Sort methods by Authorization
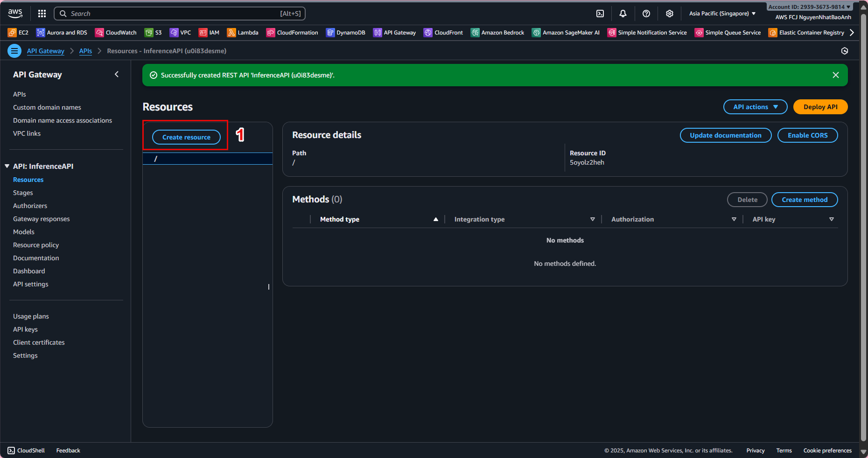 coord(674,219)
